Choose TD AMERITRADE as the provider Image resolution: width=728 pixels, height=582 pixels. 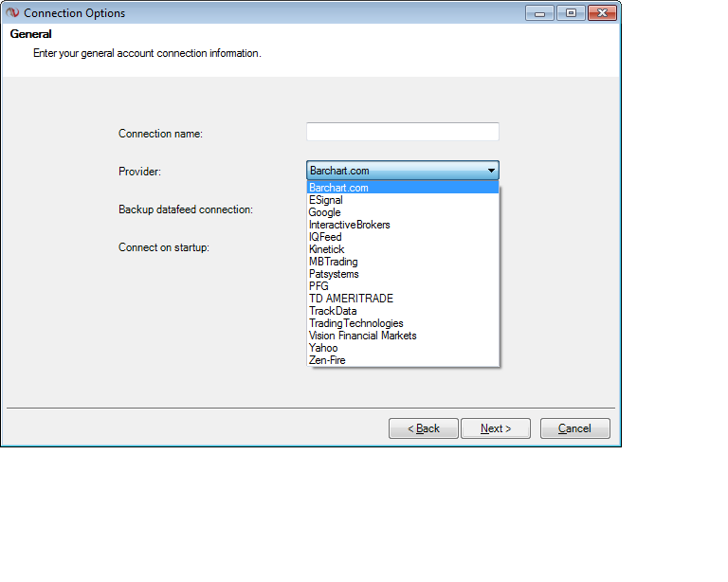point(403,299)
